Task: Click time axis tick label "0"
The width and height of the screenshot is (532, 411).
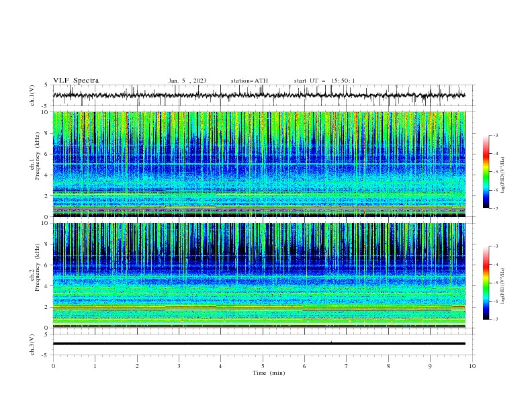Action: pos(53,366)
